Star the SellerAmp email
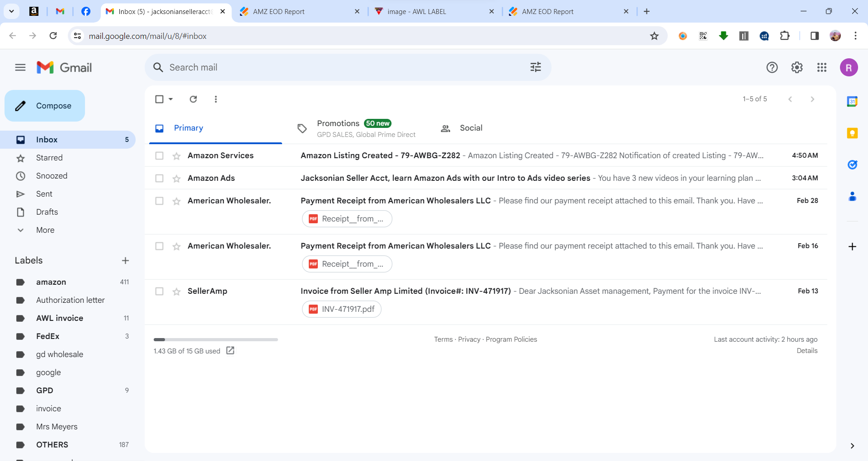Image resolution: width=868 pixels, height=461 pixels. (176, 292)
